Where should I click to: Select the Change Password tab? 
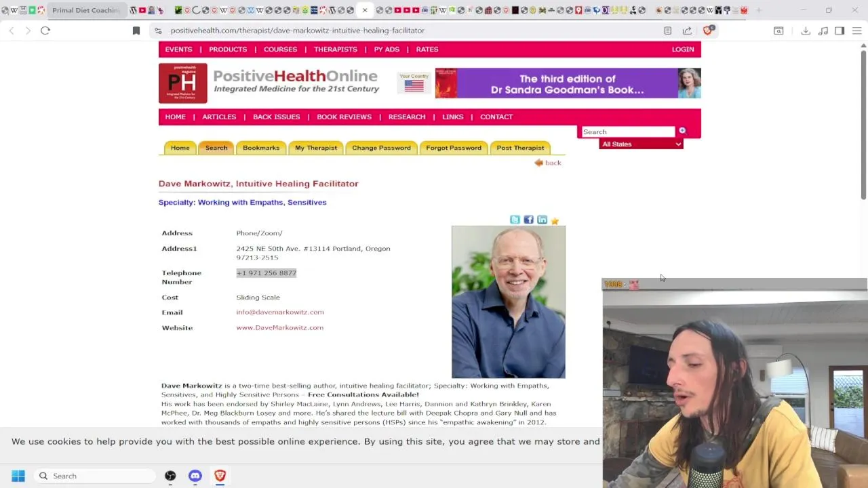[x=381, y=148]
